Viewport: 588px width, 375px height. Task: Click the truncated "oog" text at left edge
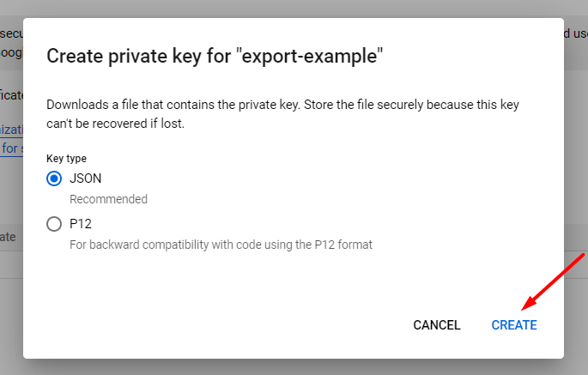(11, 51)
